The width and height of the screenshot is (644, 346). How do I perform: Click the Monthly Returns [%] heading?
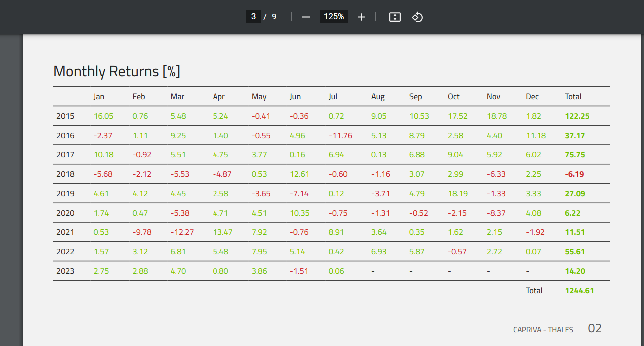(117, 71)
